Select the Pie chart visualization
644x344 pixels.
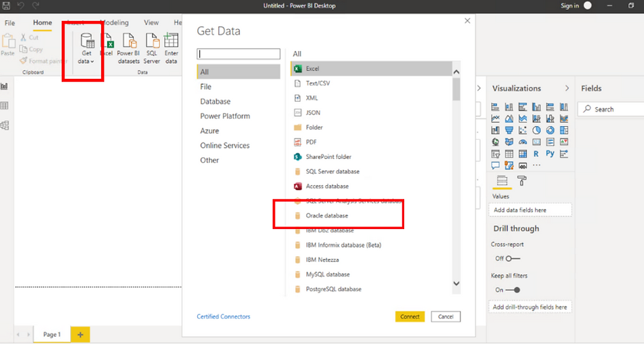pyautogui.click(x=536, y=130)
